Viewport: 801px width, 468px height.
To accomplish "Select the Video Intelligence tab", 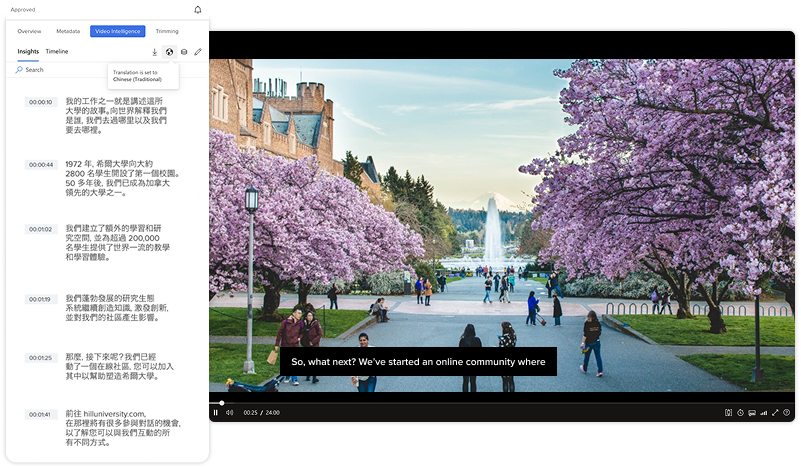I will tap(117, 31).
